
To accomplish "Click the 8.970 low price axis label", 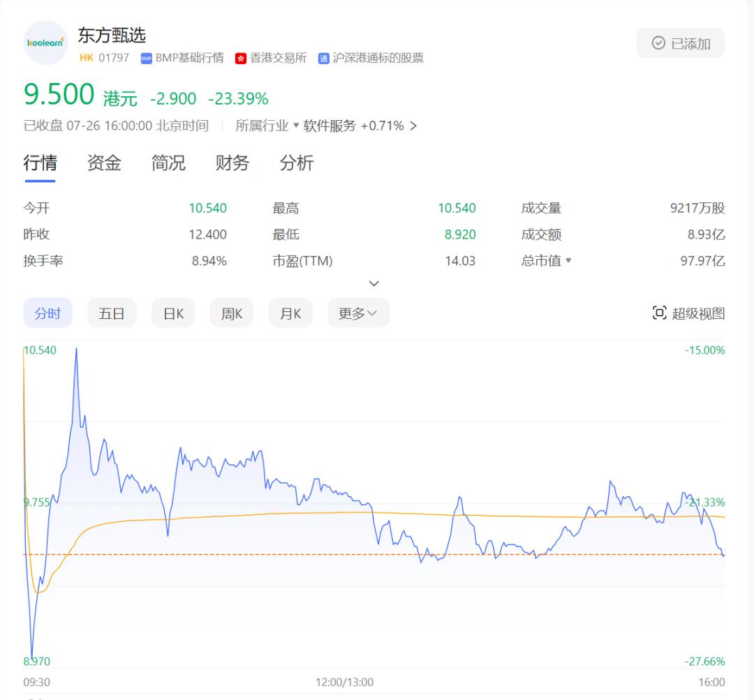I will [37, 662].
